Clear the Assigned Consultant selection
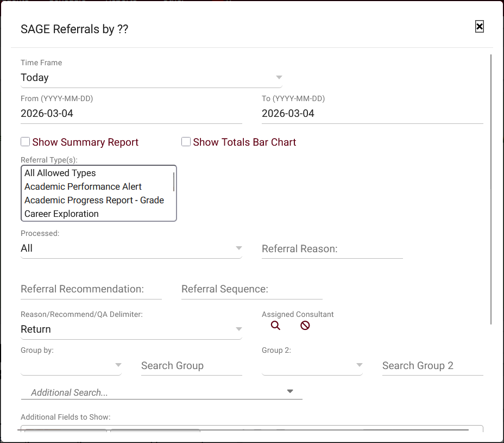This screenshot has height=443, width=504. (x=305, y=326)
